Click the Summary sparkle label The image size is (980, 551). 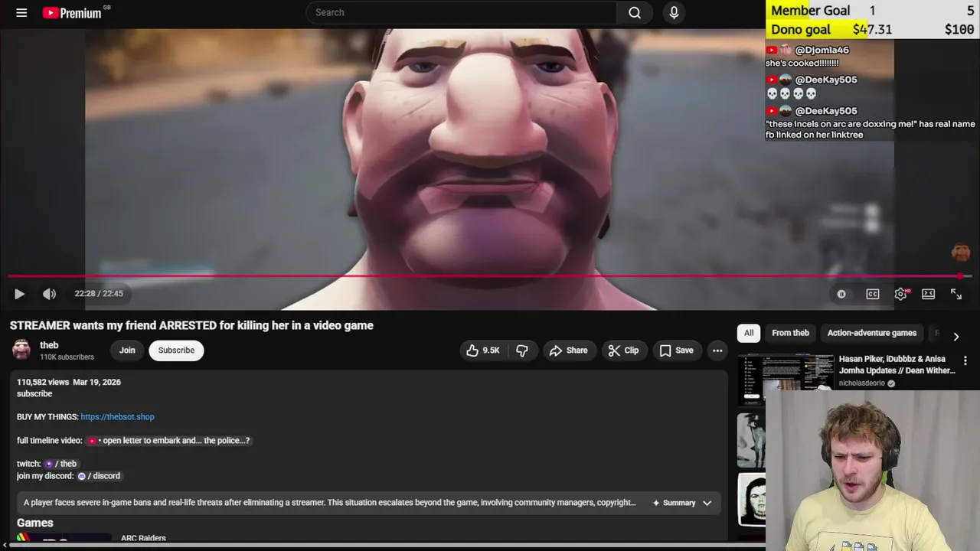point(674,503)
